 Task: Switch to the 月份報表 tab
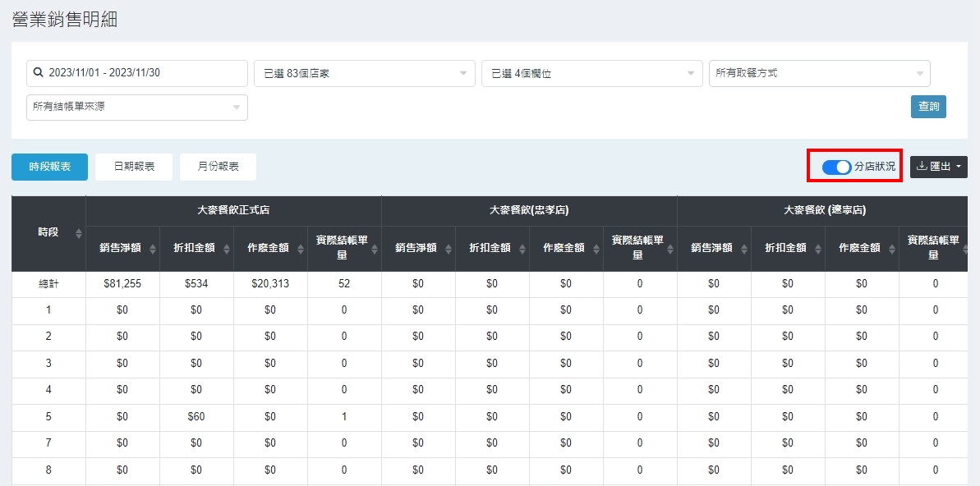point(218,167)
